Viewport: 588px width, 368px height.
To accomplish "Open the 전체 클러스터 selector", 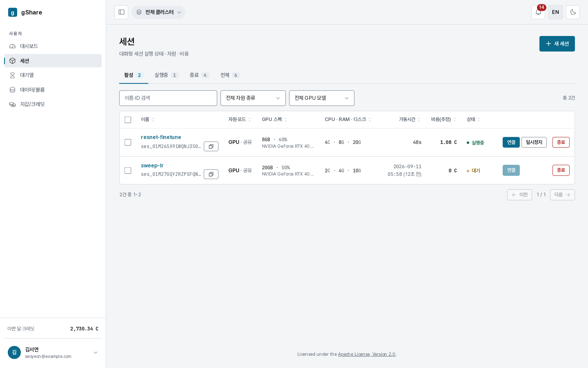I will pyautogui.click(x=158, y=12).
